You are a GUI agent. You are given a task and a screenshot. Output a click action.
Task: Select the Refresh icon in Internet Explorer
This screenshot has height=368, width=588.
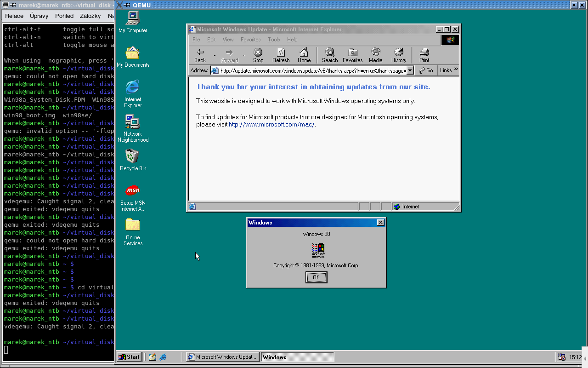[x=281, y=55]
